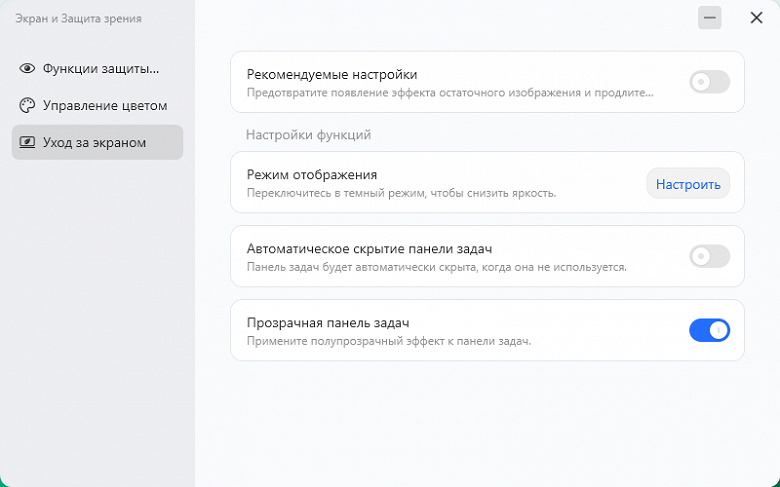
Task: Switch to the Управление цветом label
Action: [x=105, y=105]
